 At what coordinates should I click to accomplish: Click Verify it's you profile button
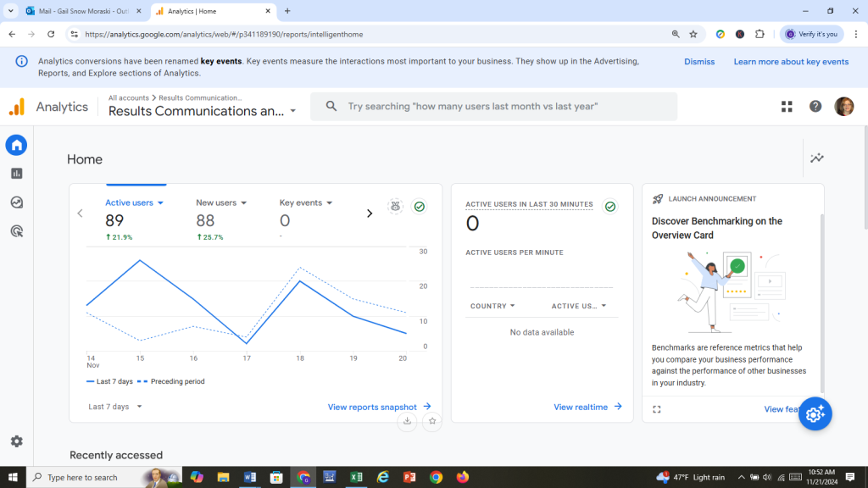[x=811, y=34]
